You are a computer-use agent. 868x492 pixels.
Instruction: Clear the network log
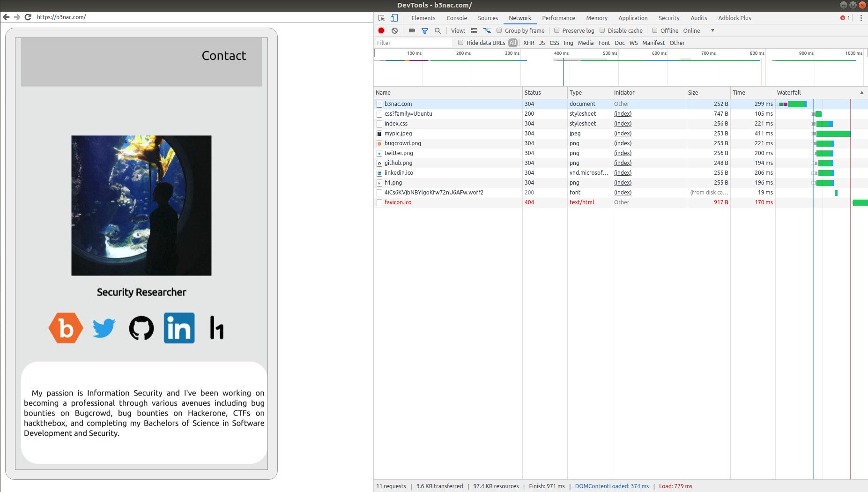(x=395, y=30)
